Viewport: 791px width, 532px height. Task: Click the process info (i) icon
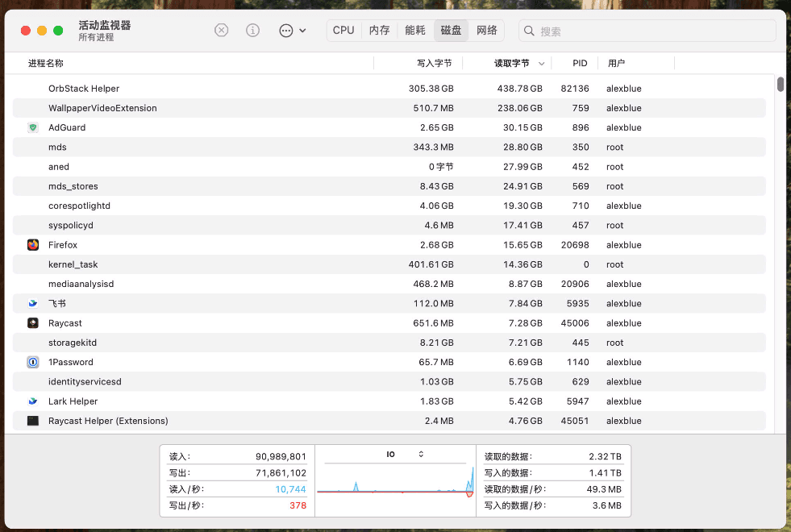(253, 31)
